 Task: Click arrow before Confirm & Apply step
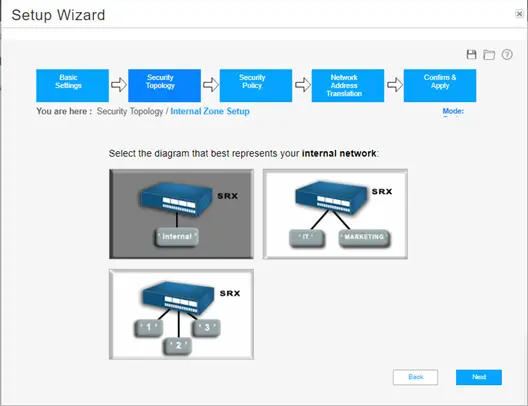click(x=394, y=85)
